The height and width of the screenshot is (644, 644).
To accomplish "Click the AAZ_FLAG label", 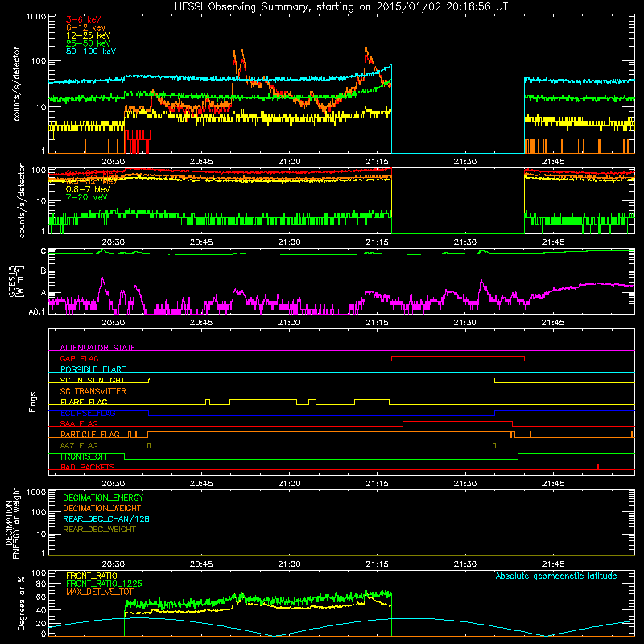I will click(79, 445).
